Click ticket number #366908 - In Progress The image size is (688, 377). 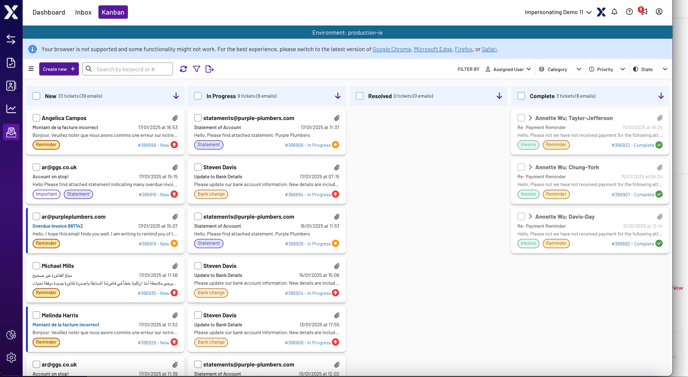(x=308, y=145)
